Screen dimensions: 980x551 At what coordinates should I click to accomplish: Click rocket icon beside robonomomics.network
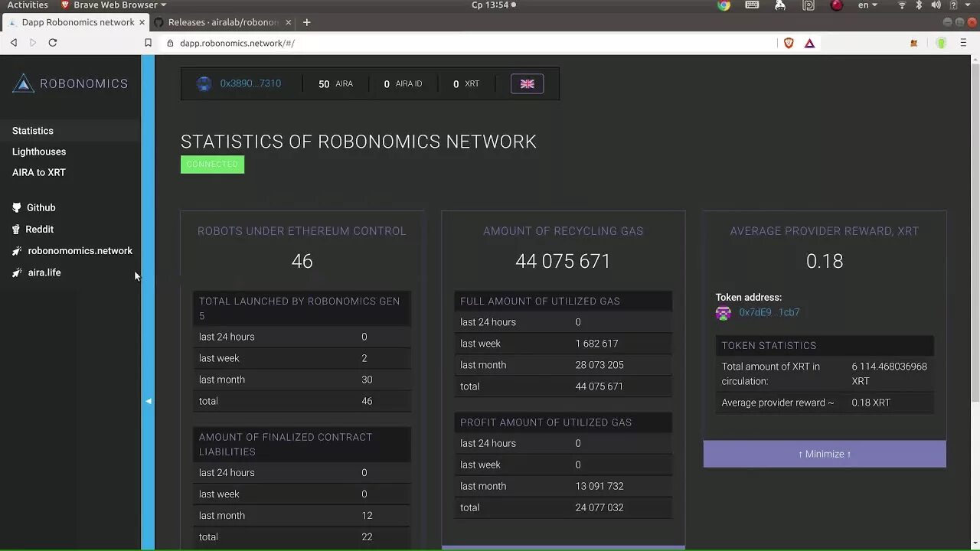17,251
